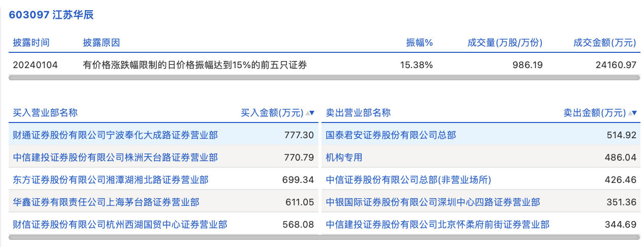Sort by the 卖出金额(万元) column header
Viewport: 644px width, 247px height.
(594, 113)
